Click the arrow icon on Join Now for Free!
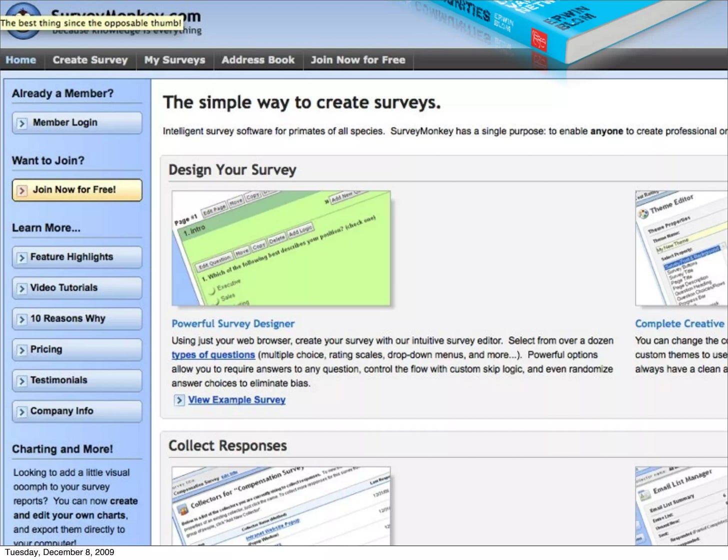This screenshot has width=728, height=560. tap(21, 190)
